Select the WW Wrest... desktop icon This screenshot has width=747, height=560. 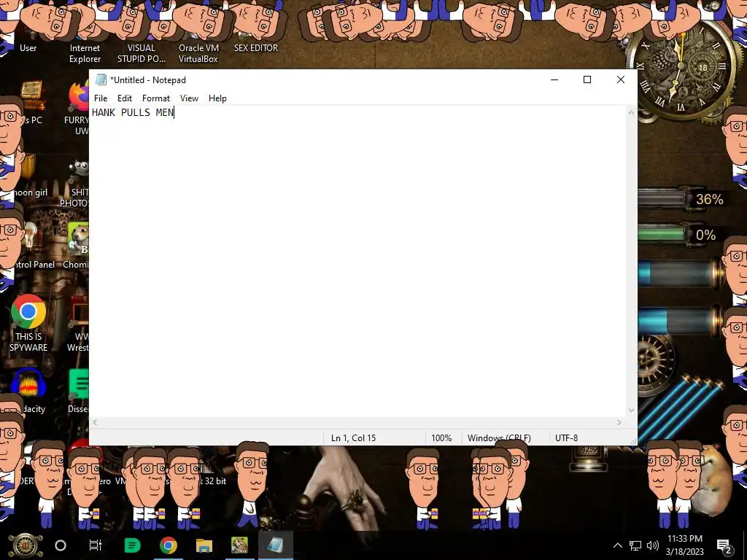point(79,324)
